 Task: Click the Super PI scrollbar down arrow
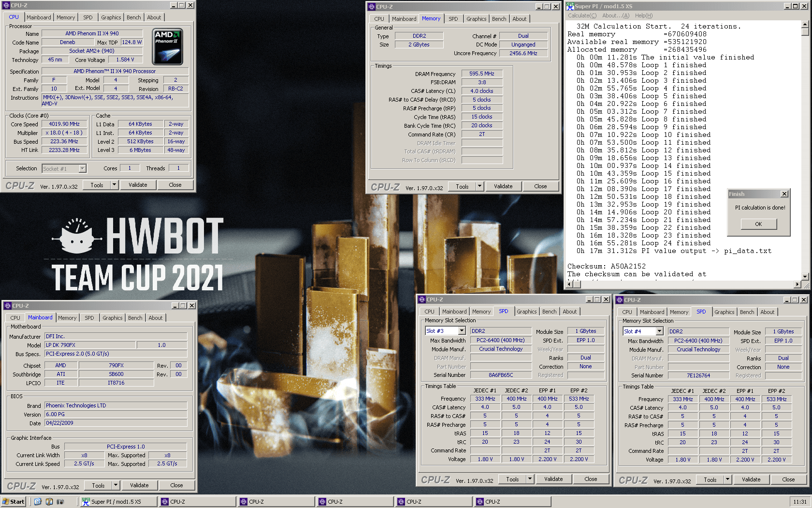coord(805,276)
